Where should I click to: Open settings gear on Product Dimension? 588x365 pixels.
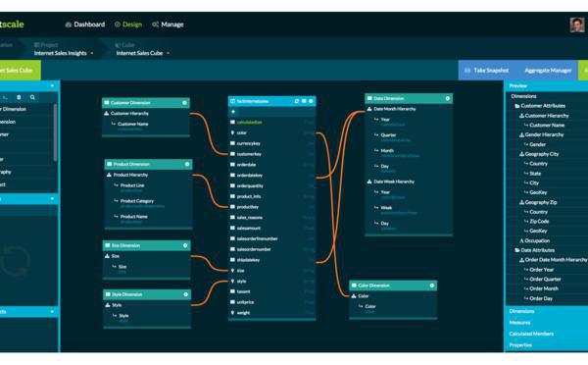coord(187,164)
